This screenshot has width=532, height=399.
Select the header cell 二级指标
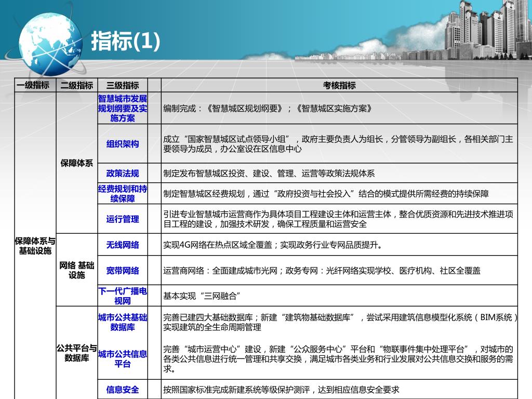coord(77,86)
